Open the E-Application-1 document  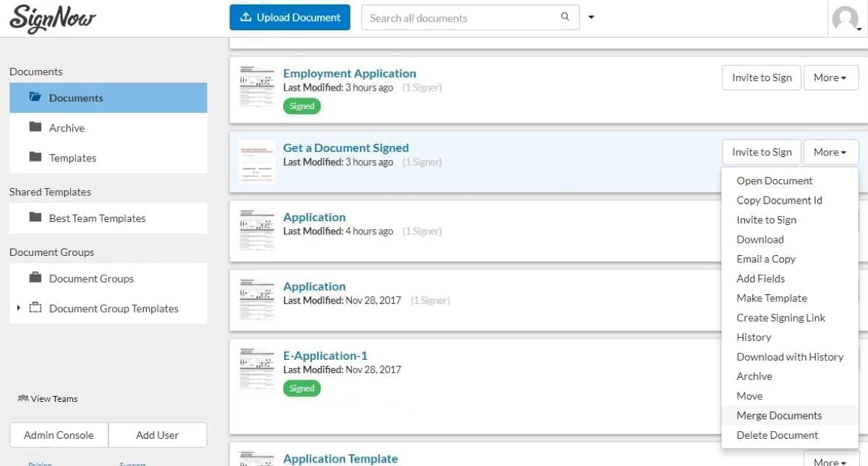325,355
